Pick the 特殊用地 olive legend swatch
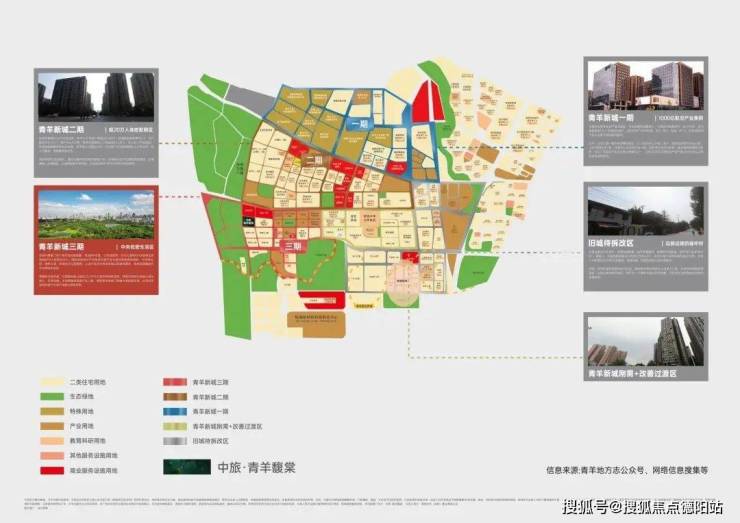 point(52,411)
